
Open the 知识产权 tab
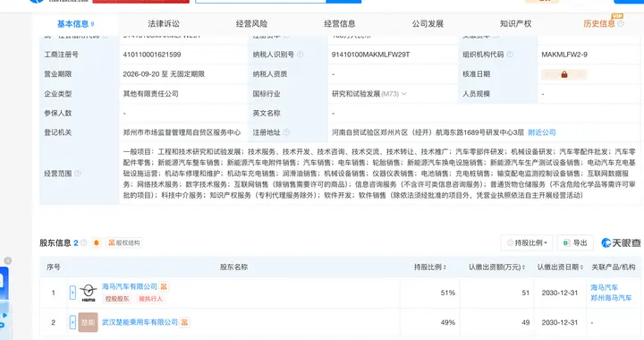point(515,24)
